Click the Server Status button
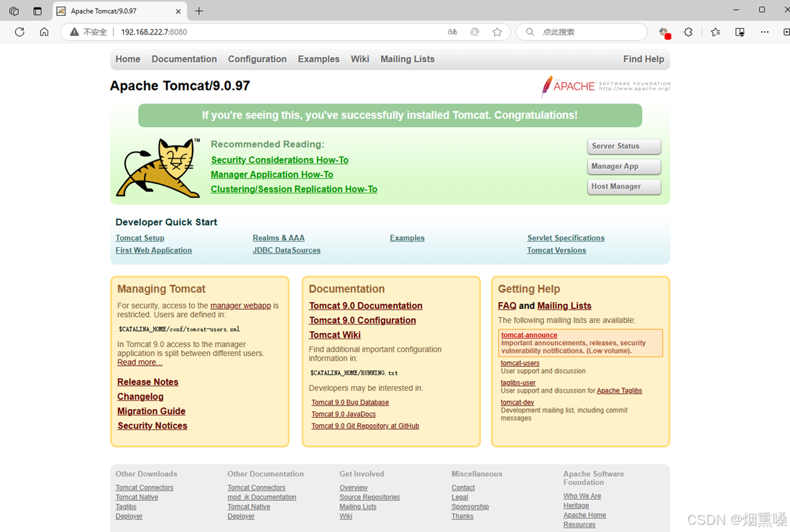This screenshot has width=790, height=532. coord(624,146)
